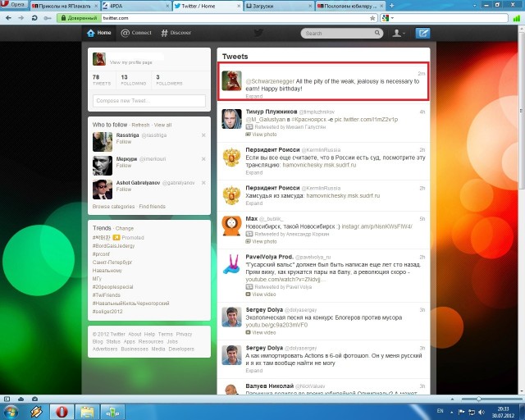Screen dimensions: 525x420
Task: Click the EN language indicator
Action: (x=440, y=411)
